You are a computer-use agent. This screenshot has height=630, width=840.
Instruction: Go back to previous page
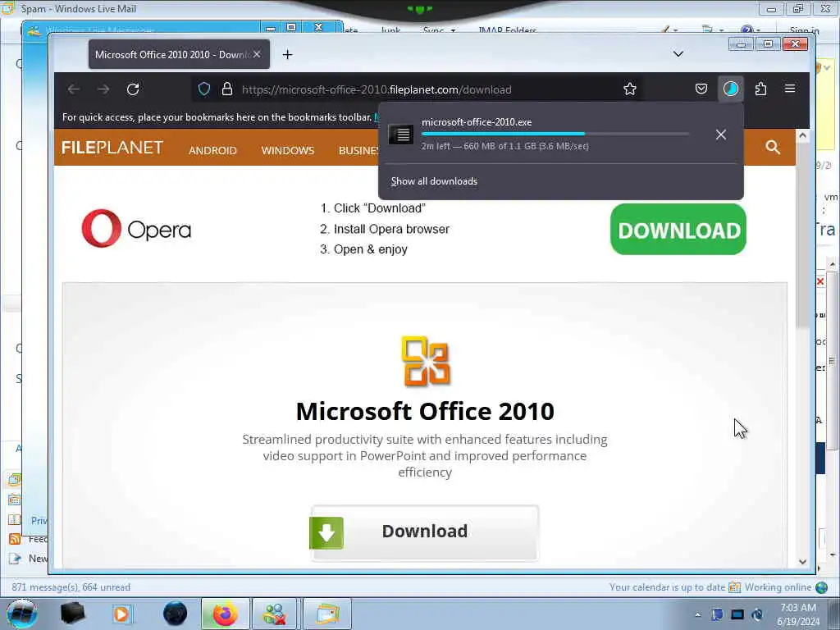pos(73,89)
